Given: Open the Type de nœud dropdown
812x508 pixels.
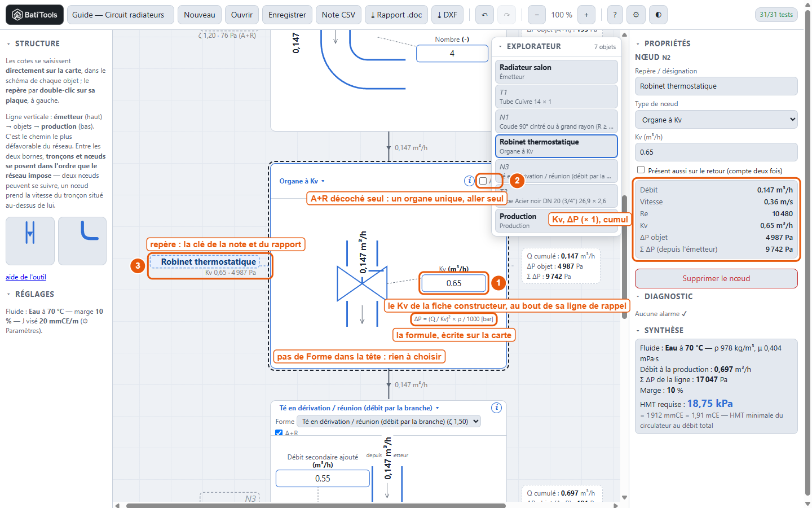Looking at the screenshot, I should [716, 120].
